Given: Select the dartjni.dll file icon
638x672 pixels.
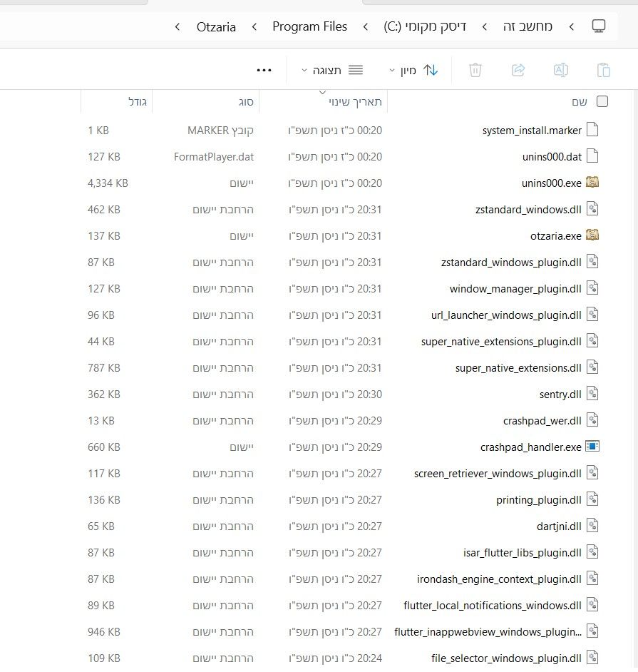Looking at the screenshot, I should (x=592, y=526).
